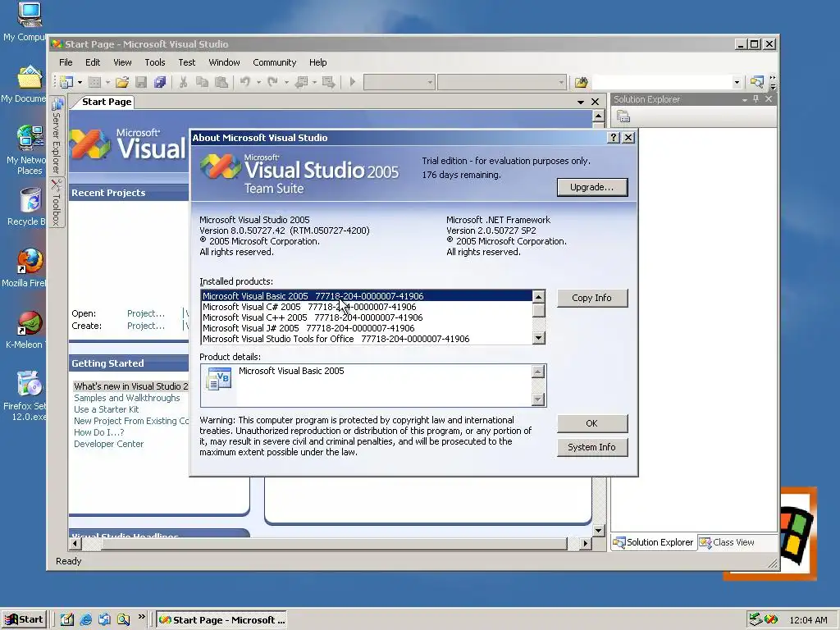Image resolution: width=840 pixels, height=630 pixels.
Task: Click the Add New Item toolbar icon
Action: pos(95,82)
